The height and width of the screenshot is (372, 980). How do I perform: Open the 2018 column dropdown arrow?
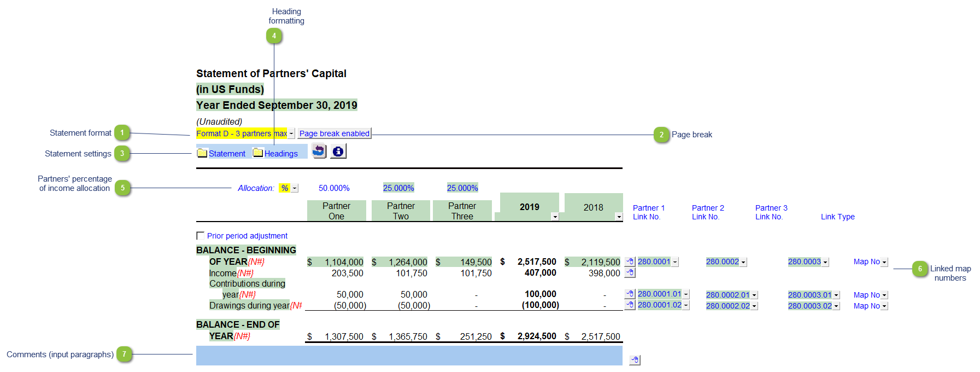point(619,217)
